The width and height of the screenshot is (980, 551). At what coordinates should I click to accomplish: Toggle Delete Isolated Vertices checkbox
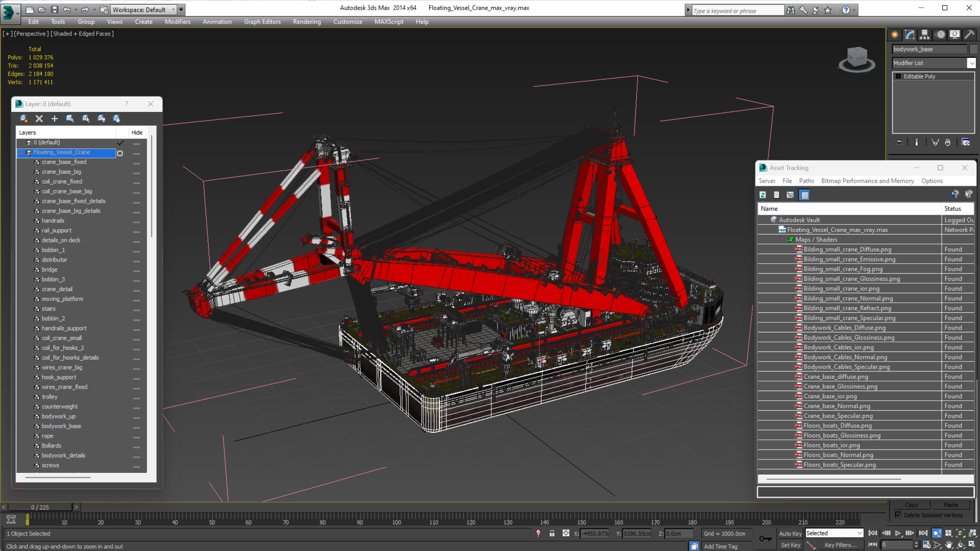tap(899, 515)
